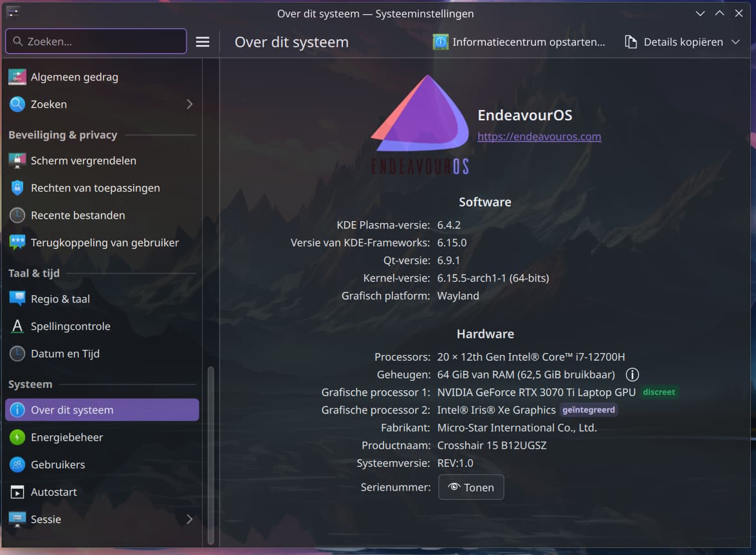Click the 64 GiB van RAM value
Viewport: 756px width, 555px height.
coord(526,375)
